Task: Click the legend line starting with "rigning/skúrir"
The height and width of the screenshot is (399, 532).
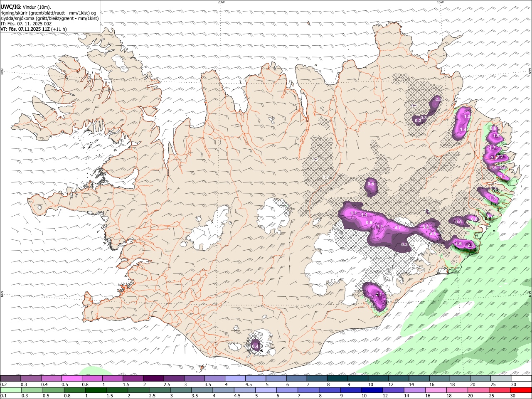Action: [x=48, y=12]
